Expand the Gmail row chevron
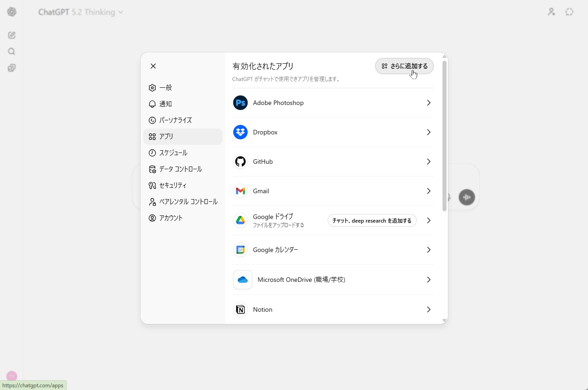The image size is (588, 390). (429, 191)
